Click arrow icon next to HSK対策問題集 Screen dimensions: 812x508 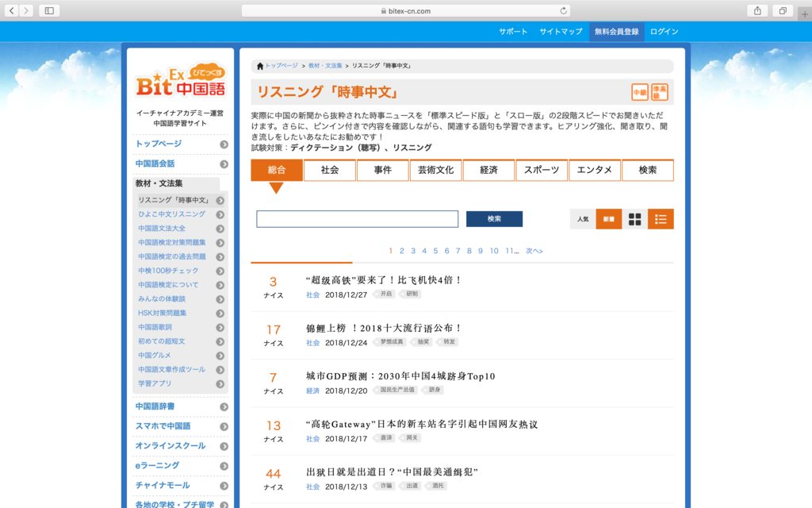point(220,314)
